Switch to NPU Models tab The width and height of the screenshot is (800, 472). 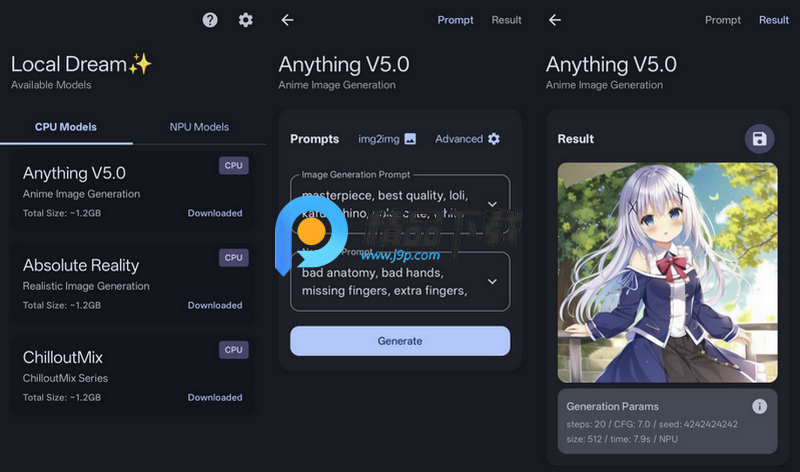point(199,127)
